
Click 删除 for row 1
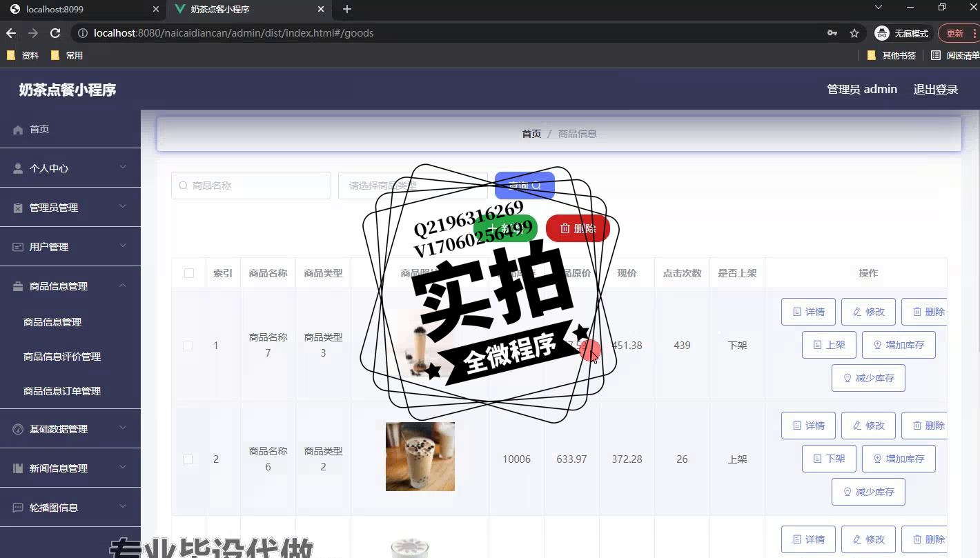(925, 312)
